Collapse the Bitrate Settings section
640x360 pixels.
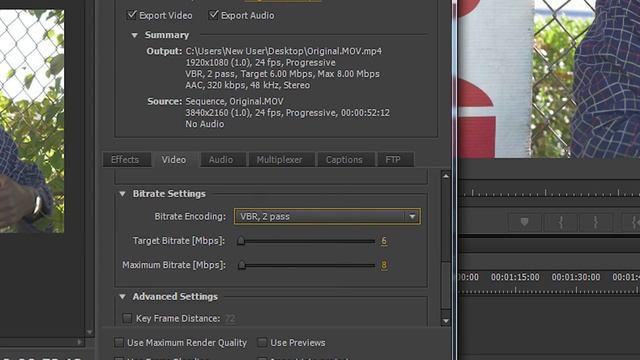(122, 194)
